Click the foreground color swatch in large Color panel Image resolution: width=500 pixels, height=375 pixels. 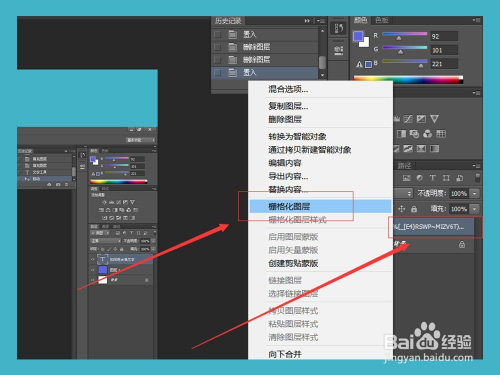pos(358,36)
